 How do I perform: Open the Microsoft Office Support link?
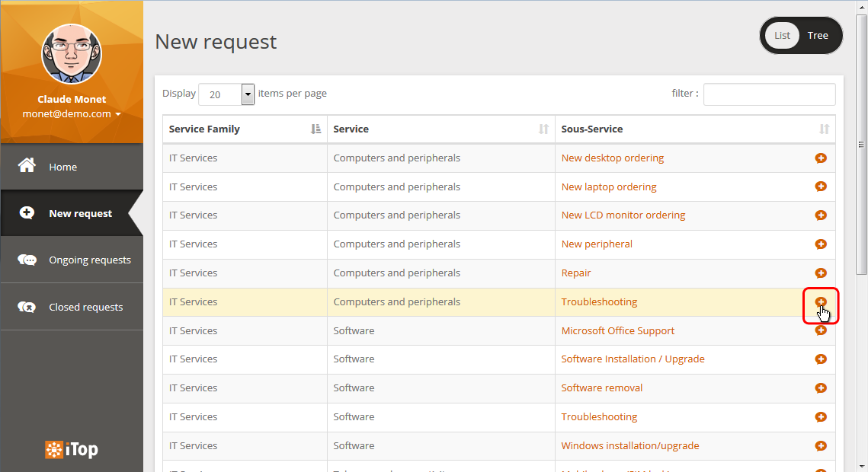tap(617, 331)
